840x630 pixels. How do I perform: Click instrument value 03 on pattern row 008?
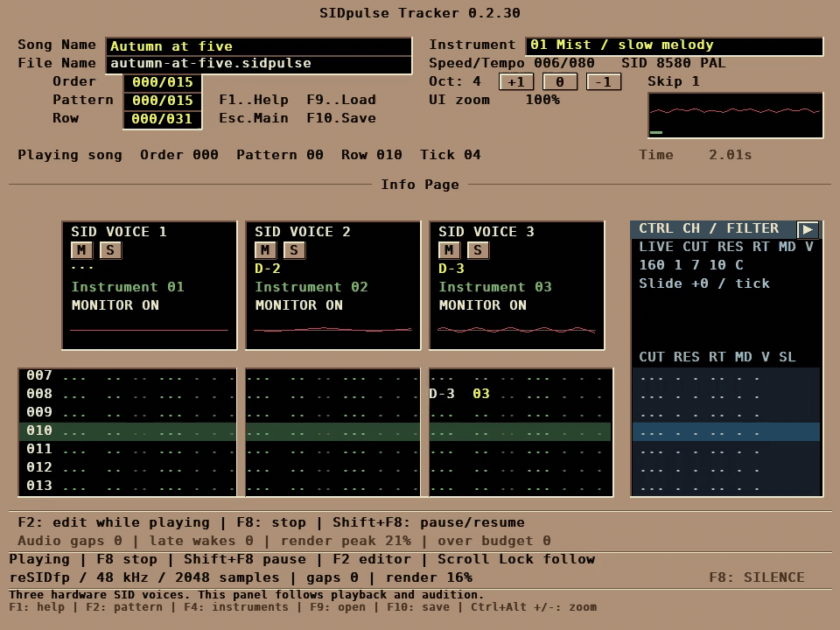481,394
